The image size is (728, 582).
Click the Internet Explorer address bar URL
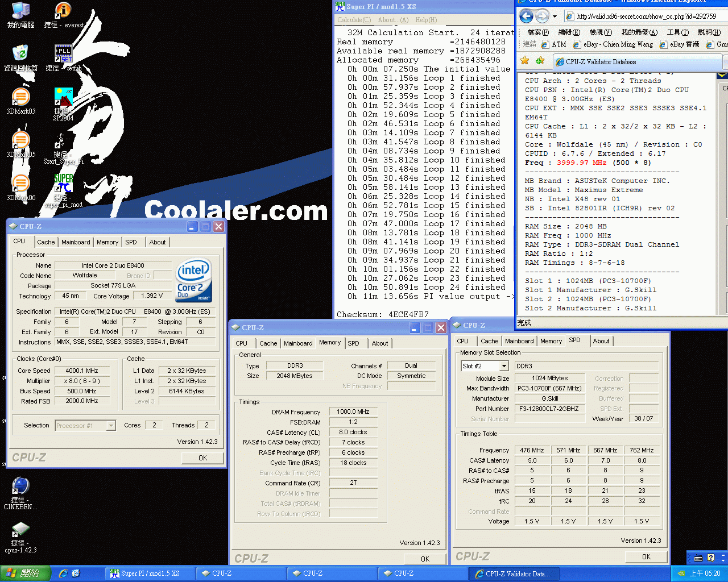[x=647, y=16]
